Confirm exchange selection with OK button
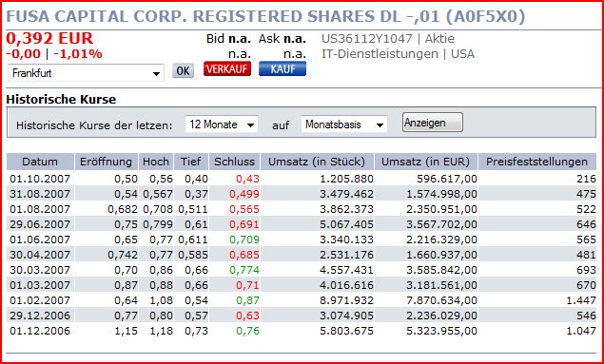 pyautogui.click(x=183, y=70)
